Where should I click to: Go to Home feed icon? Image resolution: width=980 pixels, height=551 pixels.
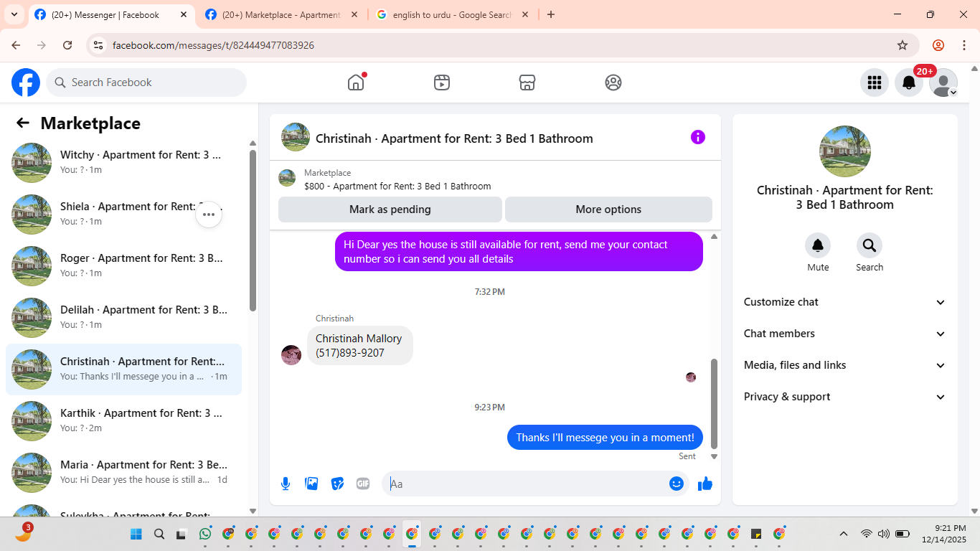[x=356, y=82]
